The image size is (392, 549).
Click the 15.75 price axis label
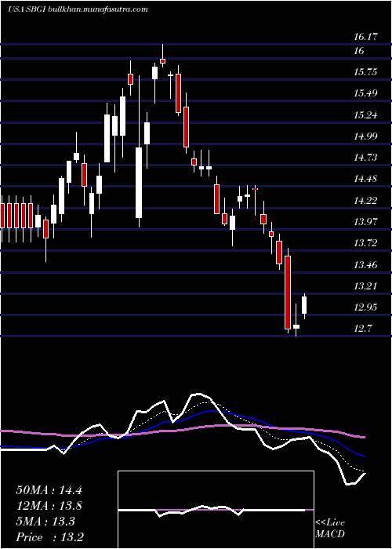tap(365, 72)
